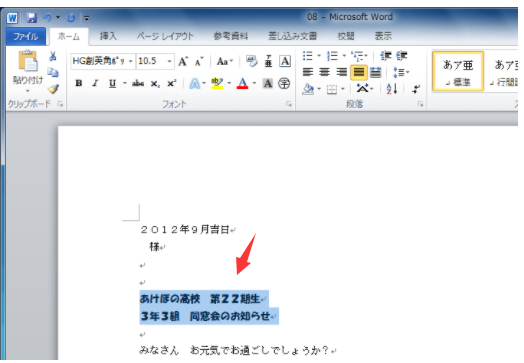Image resolution: width=524 pixels, height=363 pixels.
Task: Switch to 参考資料 (References) tab
Action: pyautogui.click(x=231, y=36)
